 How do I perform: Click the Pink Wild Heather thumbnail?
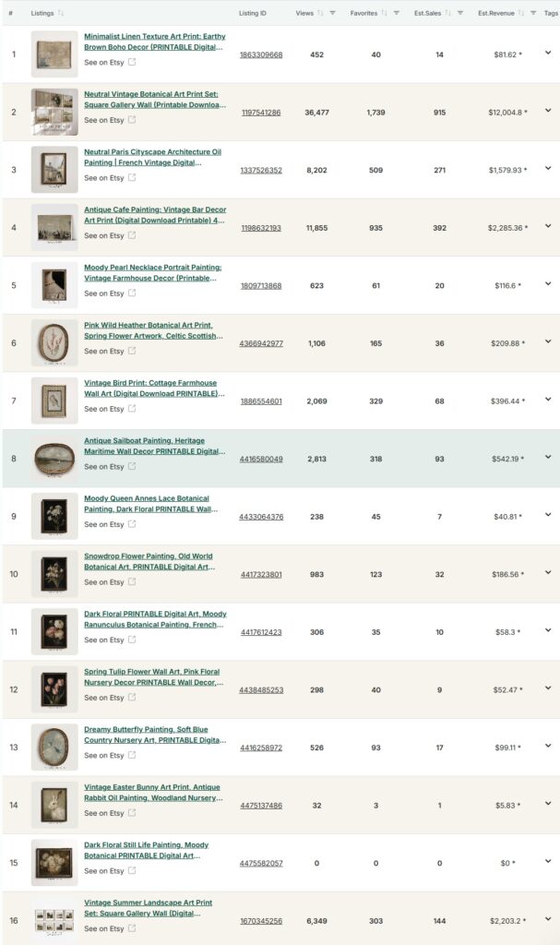tap(54, 343)
